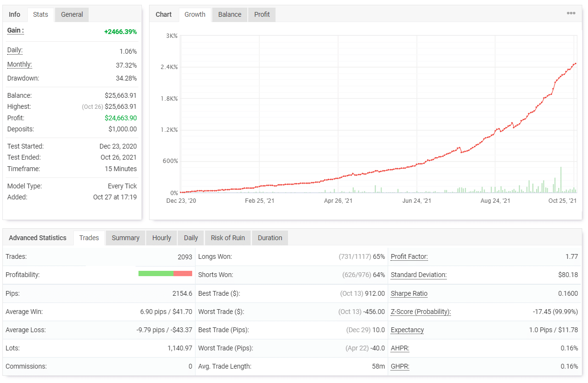The image size is (588, 383).
Task: Open the Duration tab
Action: point(270,238)
